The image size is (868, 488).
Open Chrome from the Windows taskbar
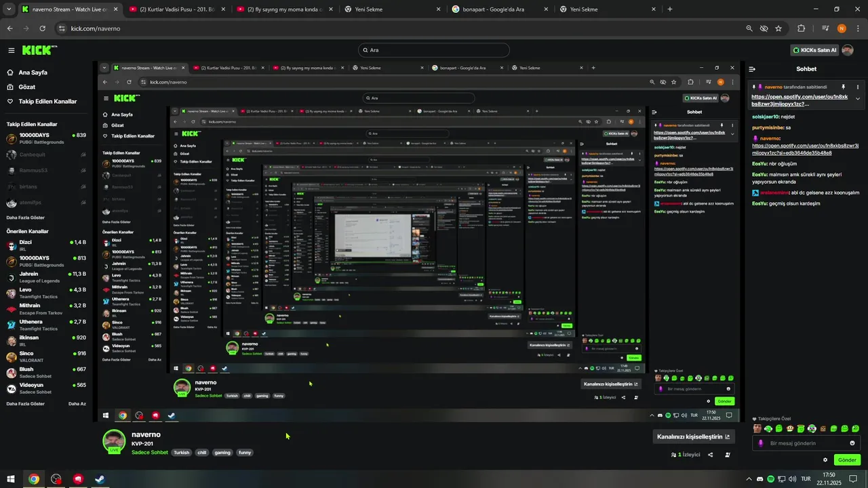click(34, 479)
